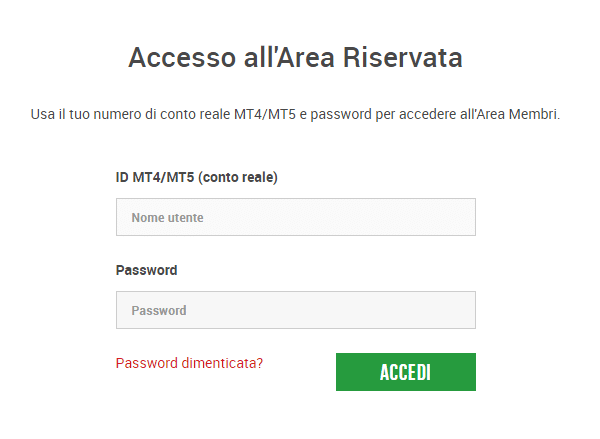Click the Password label above the field
This screenshot has width=600, height=439.
[146, 270]
